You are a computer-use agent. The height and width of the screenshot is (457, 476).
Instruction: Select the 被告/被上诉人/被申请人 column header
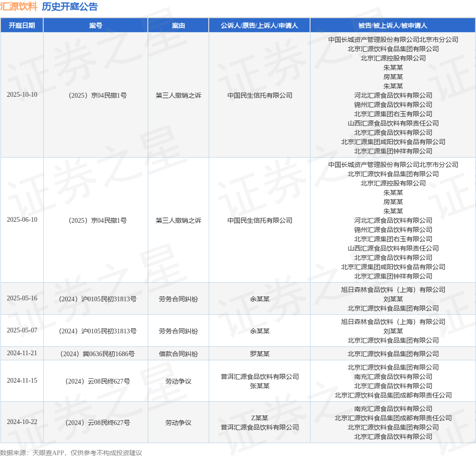(393, 26)
